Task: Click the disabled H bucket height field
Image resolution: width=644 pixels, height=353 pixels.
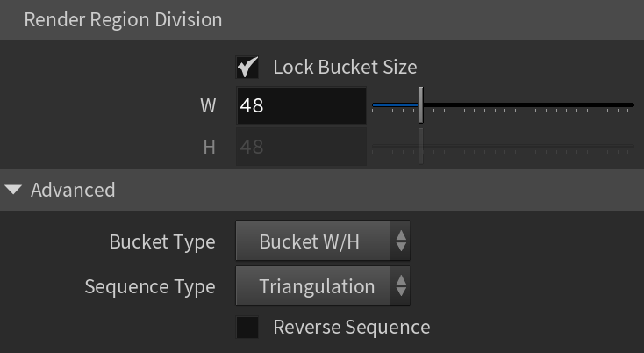Action: tap(301, 147)
